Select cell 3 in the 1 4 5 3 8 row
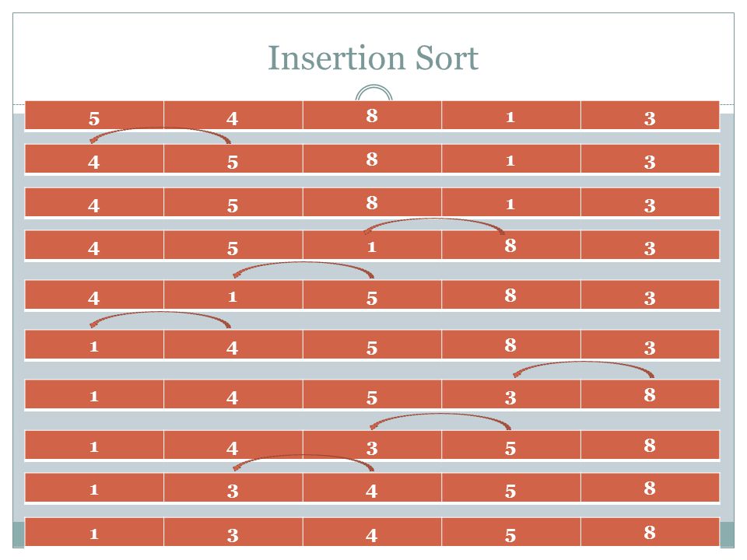Screen dimensions: 747x560 click(x=510, y=395)
